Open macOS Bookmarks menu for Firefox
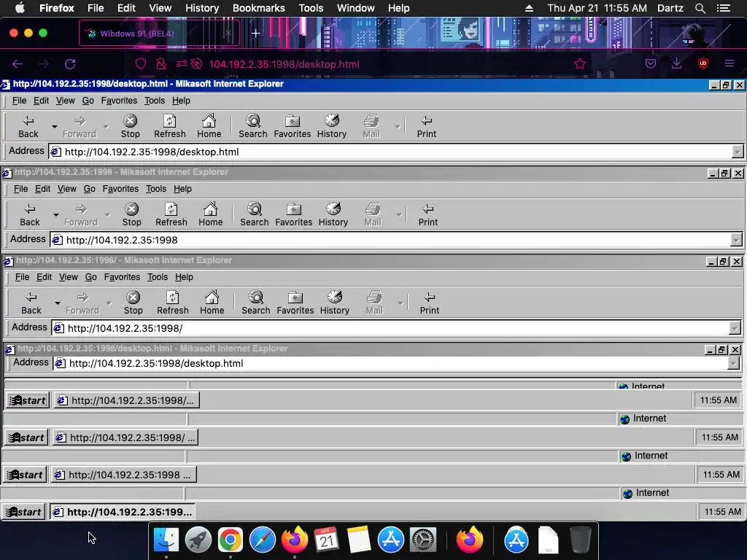 click(x=259, y=8)
